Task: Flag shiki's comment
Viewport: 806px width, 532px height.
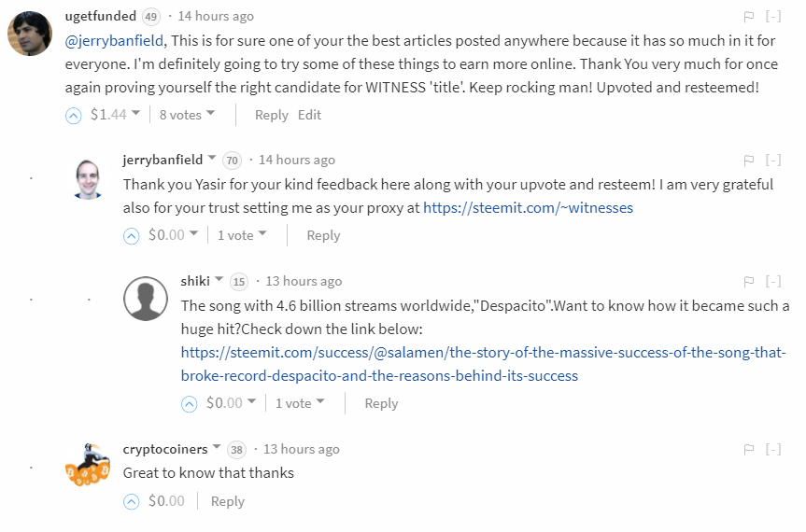Action: [x=748, y=281]
